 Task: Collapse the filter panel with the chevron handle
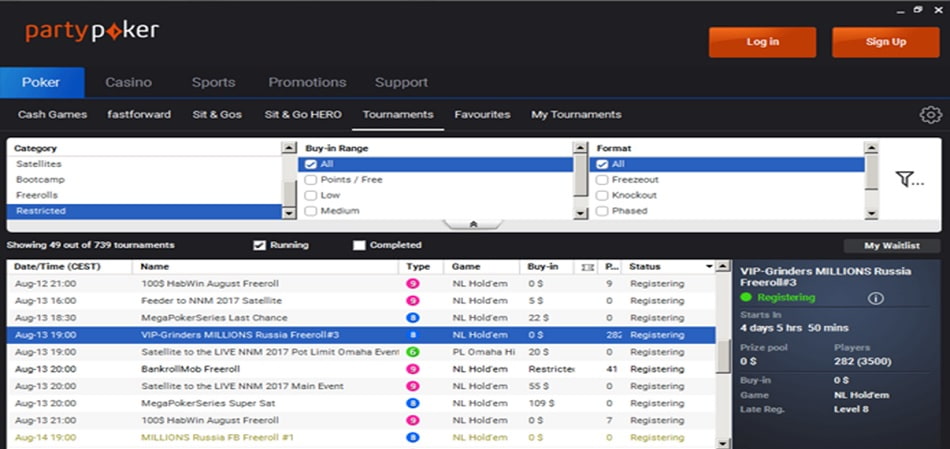(473, 224)
